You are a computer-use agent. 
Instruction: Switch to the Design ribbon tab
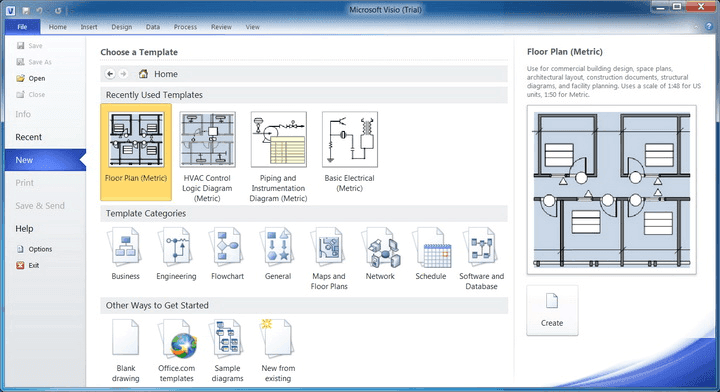[122, 27]
